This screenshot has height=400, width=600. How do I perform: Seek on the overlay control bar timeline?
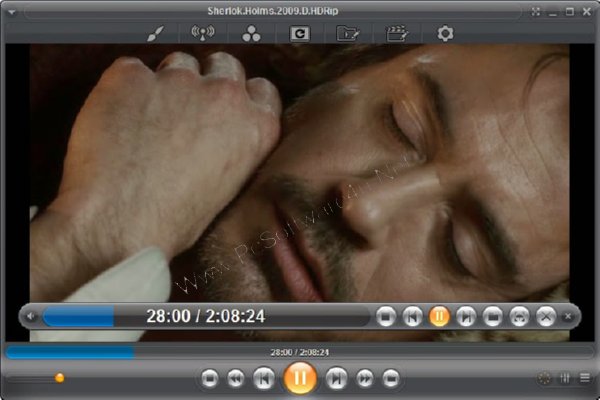click(x=206, y=317)
